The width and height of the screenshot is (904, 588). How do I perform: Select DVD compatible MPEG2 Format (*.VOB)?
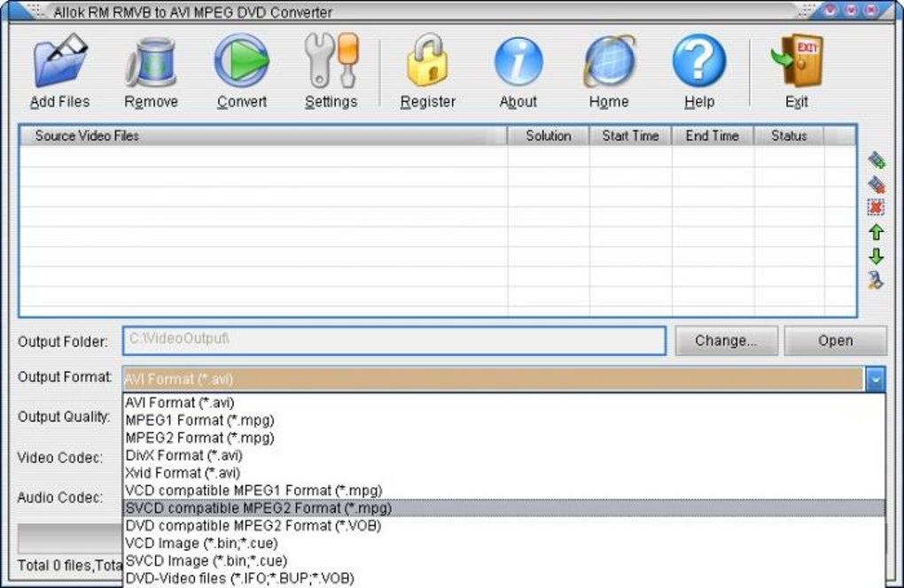pos(504,526)
